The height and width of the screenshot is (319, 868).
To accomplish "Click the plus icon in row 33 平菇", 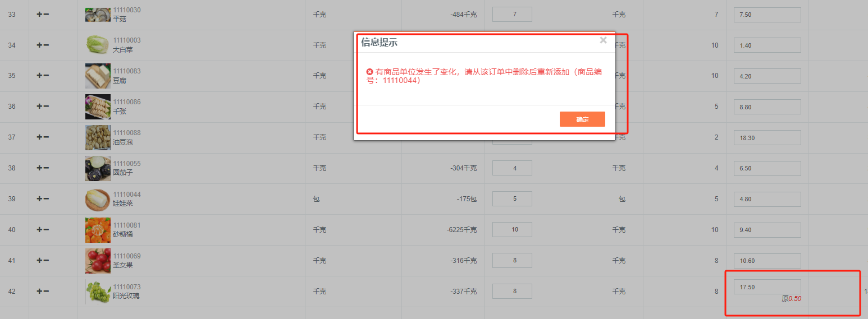I will click(39, 14).
